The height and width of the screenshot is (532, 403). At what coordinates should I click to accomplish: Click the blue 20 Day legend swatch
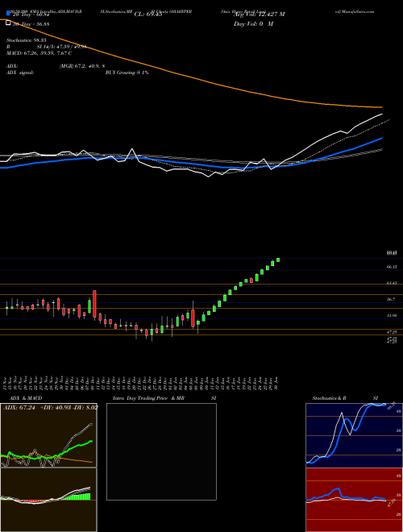9,14
